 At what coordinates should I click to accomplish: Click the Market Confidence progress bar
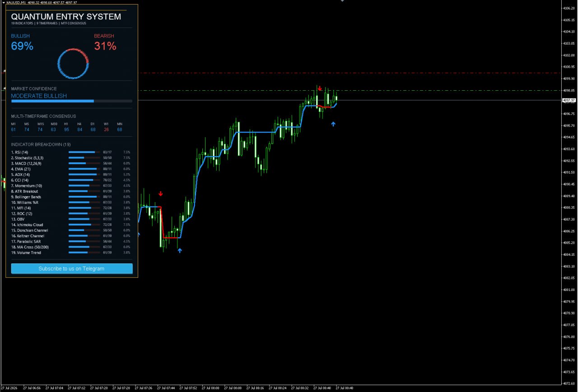point(72,101)
